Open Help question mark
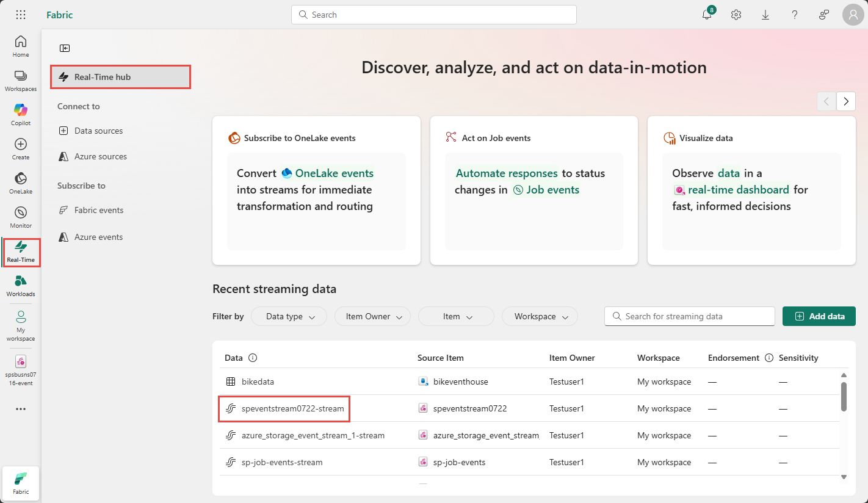868x503 pixels. [795, 15]
